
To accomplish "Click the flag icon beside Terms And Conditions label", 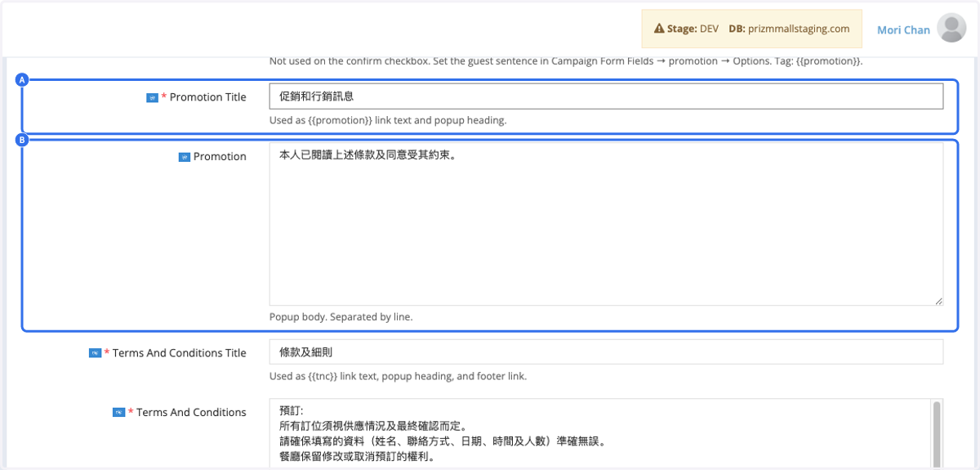I will click(118, 413).
